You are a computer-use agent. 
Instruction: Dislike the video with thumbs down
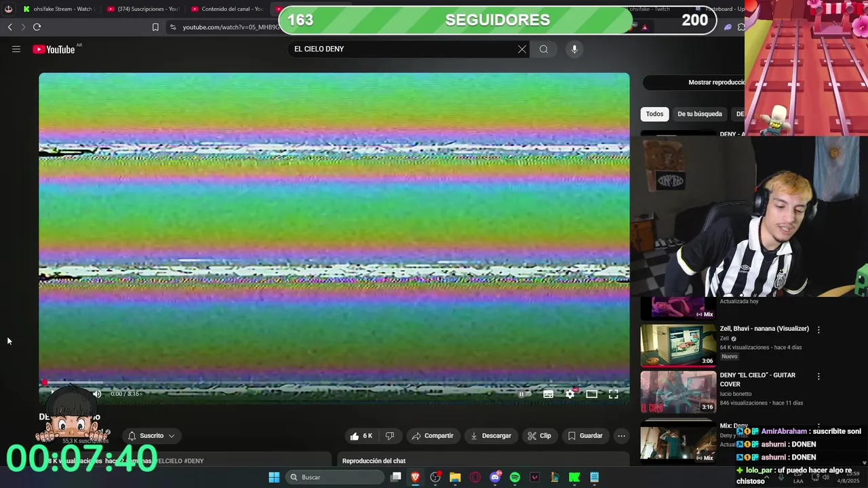click(390, 436)
